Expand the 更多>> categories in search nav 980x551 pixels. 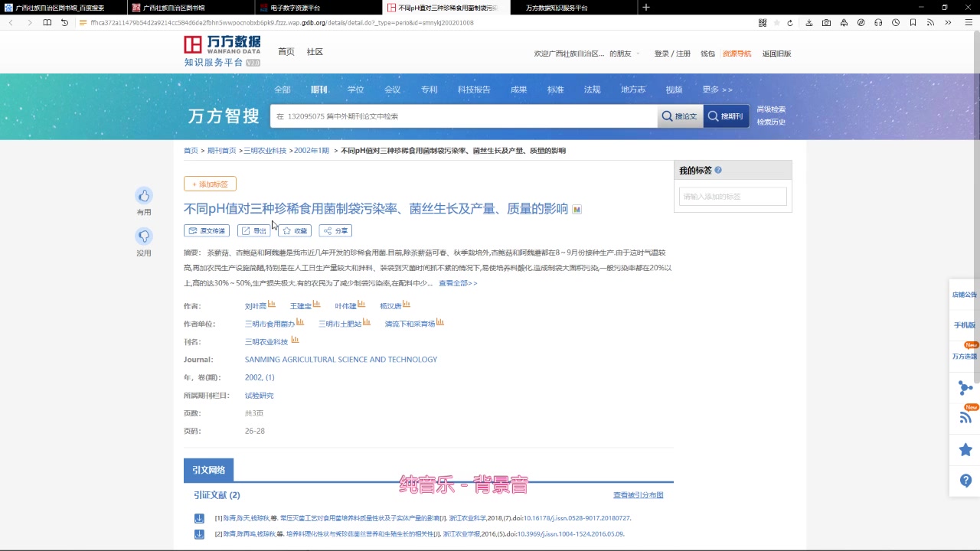[x=717, y=90]
